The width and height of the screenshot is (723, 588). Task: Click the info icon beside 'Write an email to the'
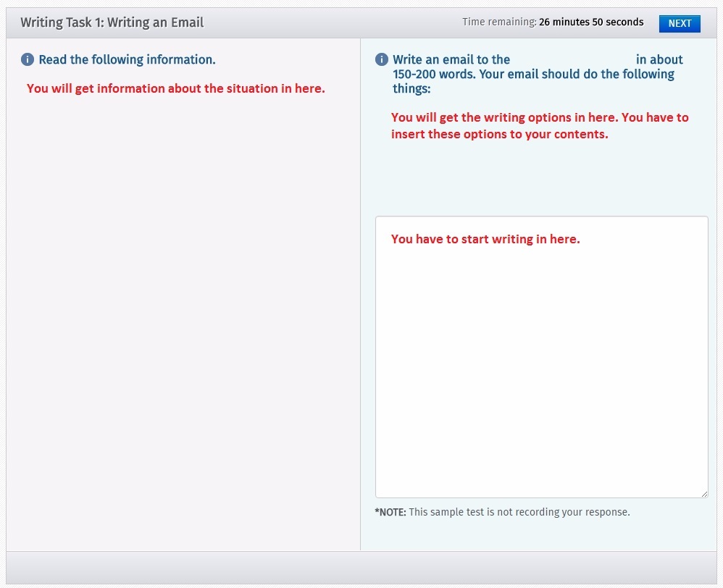pyautogui.click(x=381, y=59)
